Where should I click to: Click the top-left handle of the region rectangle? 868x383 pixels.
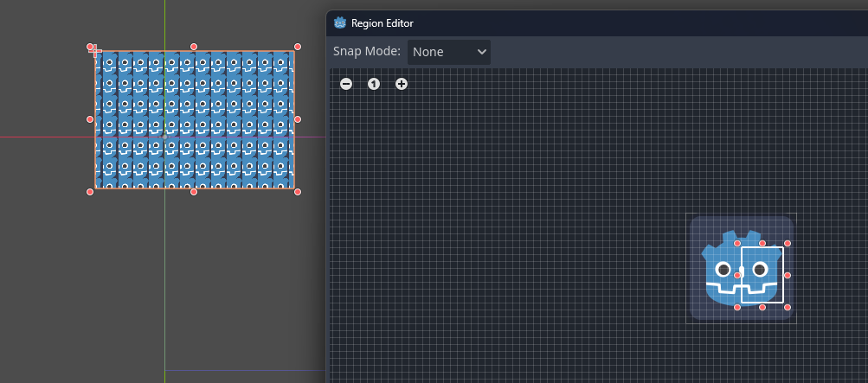737,243
